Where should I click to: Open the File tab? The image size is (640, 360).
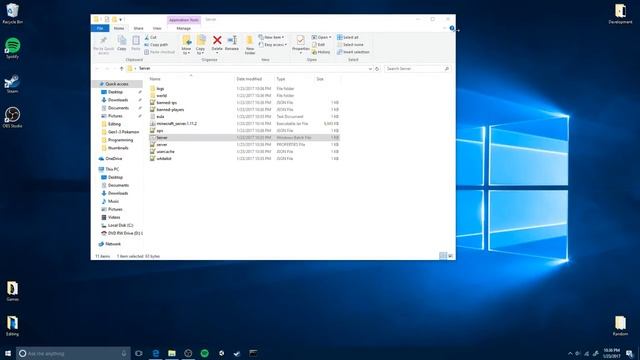point(100,28)
